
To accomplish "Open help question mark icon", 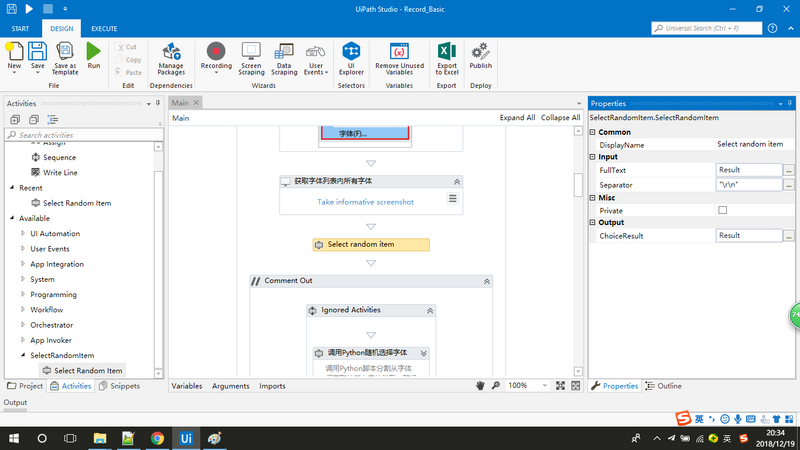I will pos(772,29).
